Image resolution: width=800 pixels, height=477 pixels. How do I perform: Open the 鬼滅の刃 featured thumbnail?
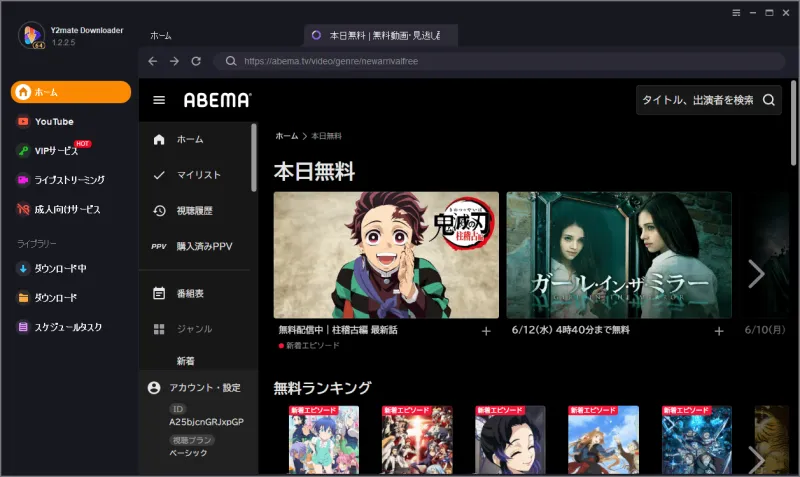[x=386, y=255]
